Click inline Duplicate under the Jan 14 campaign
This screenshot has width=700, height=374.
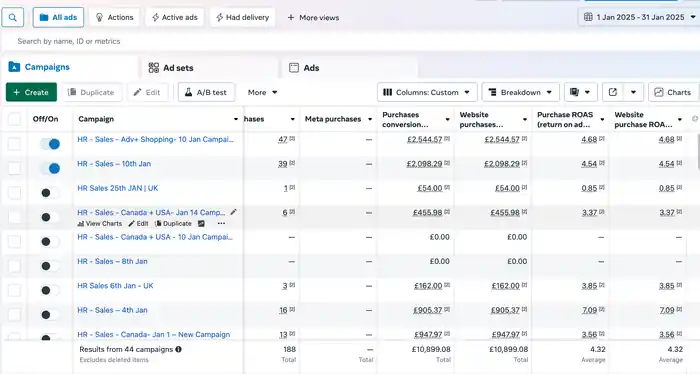173,224
